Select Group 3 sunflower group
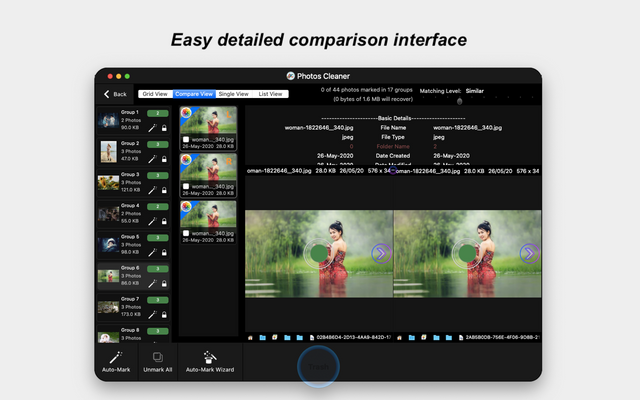This screenshot has width=640, height=400. coord(133,182)
